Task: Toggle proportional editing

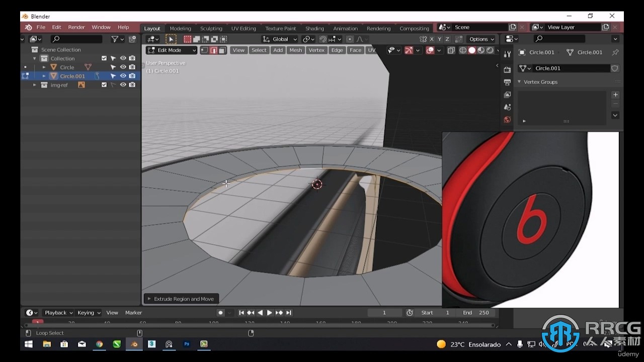Action: [x=350, y=39]
